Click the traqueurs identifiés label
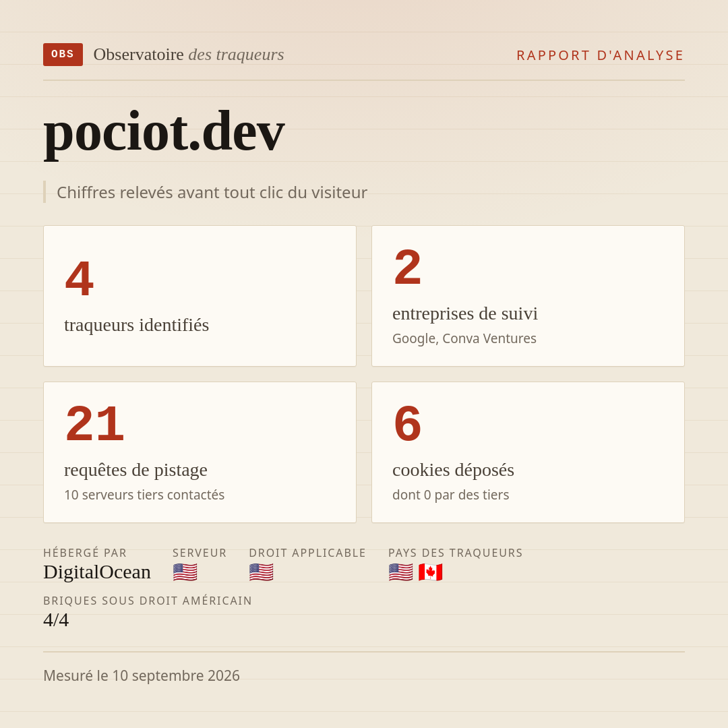Screen dimensions: 728x728 coord(136,325)
